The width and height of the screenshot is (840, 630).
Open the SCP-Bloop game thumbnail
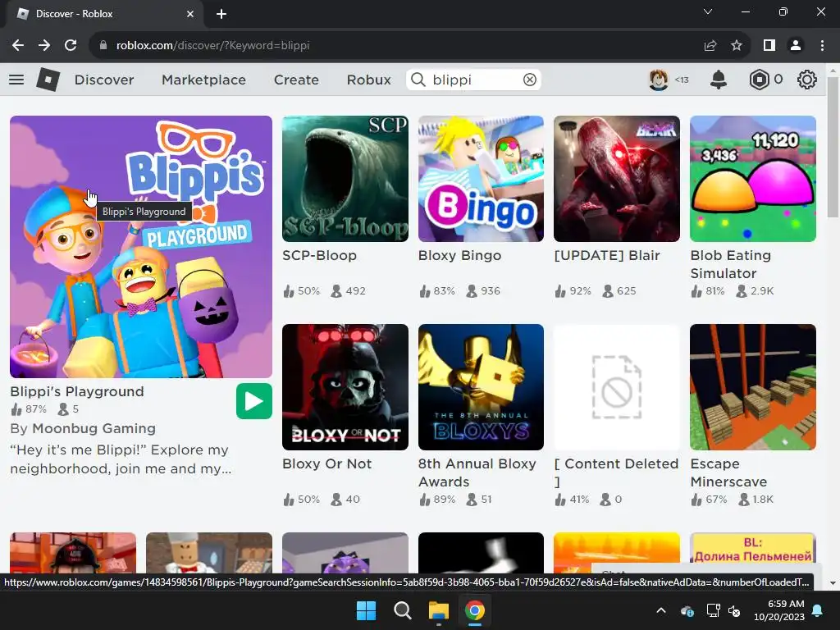pyautogui.click(x=345, y=179)
